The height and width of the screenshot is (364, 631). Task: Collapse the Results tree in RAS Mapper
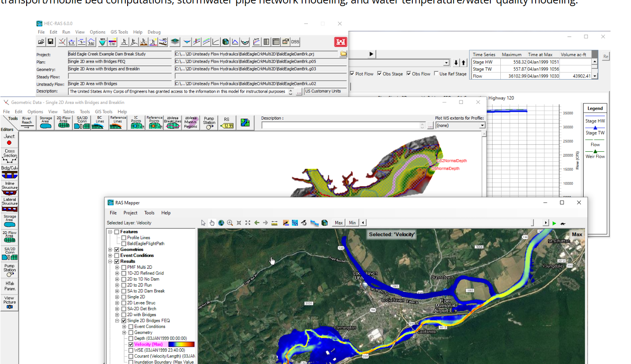[111, 261]
